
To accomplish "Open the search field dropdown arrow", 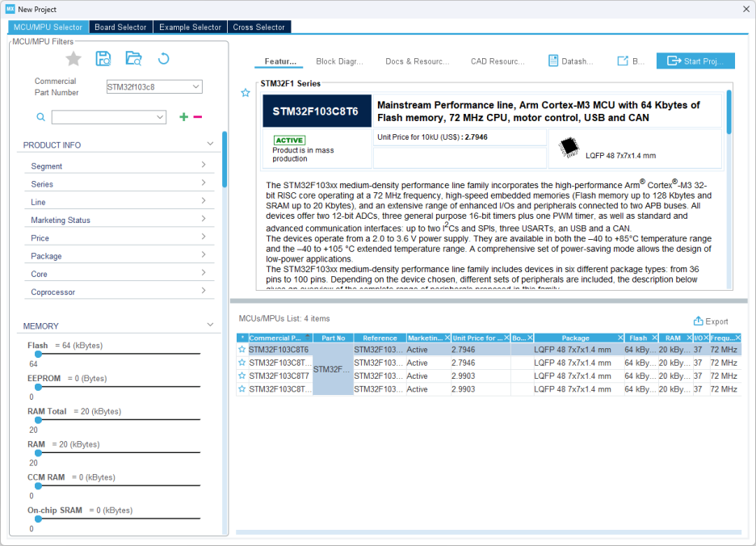I will tap(160, 117).
